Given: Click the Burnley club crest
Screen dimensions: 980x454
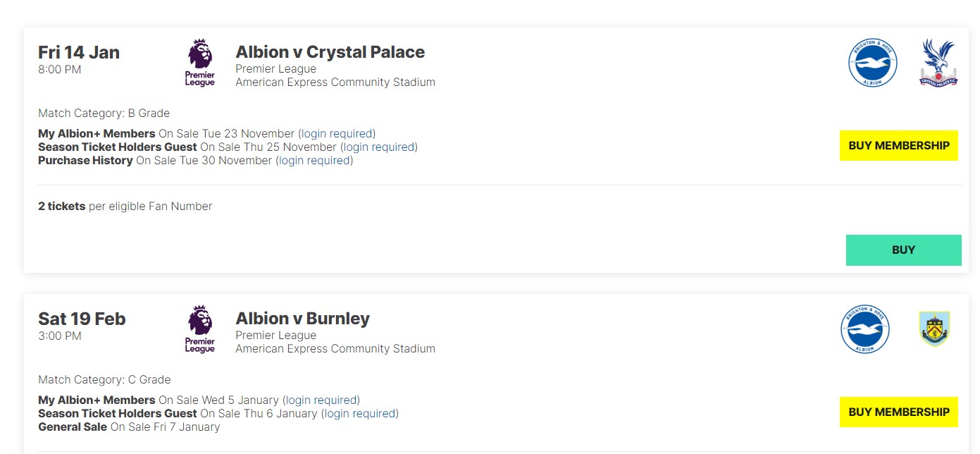Looking at the screenshot, I should pyautogui.click(x=935, y=329).
